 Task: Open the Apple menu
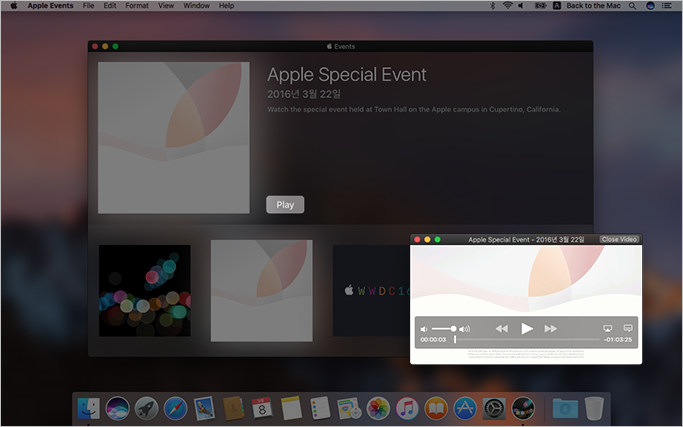tap(14, 6)
